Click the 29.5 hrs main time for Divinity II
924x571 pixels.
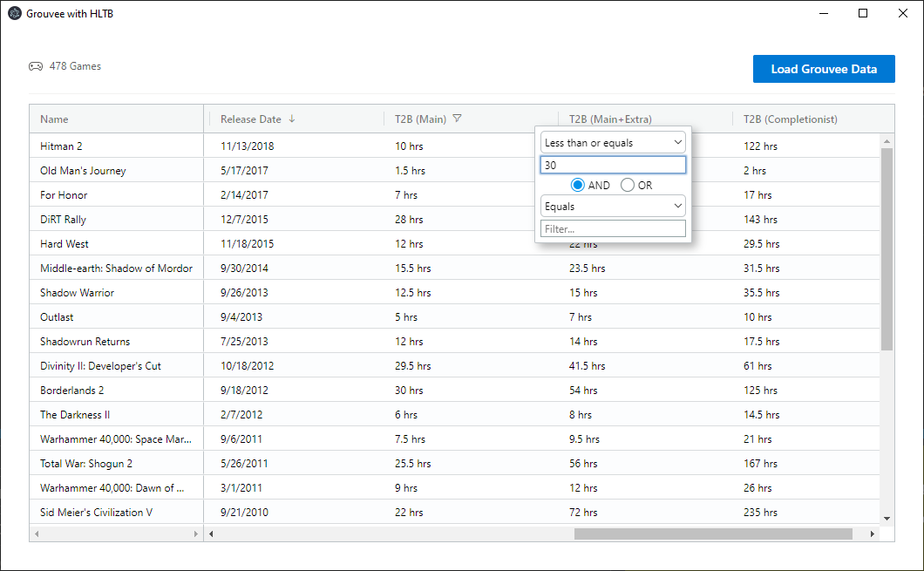(x=412, y=366)
